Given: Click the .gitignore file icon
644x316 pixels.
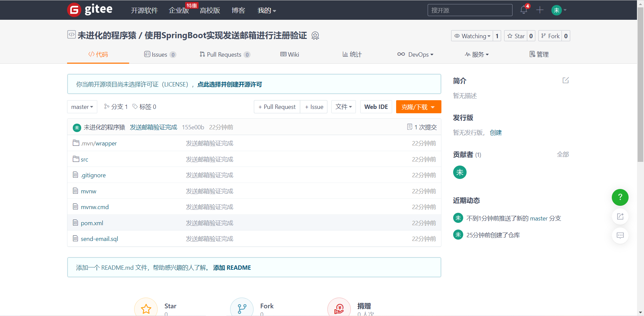Looking at the screenshot, I should (x=75, y=175).
